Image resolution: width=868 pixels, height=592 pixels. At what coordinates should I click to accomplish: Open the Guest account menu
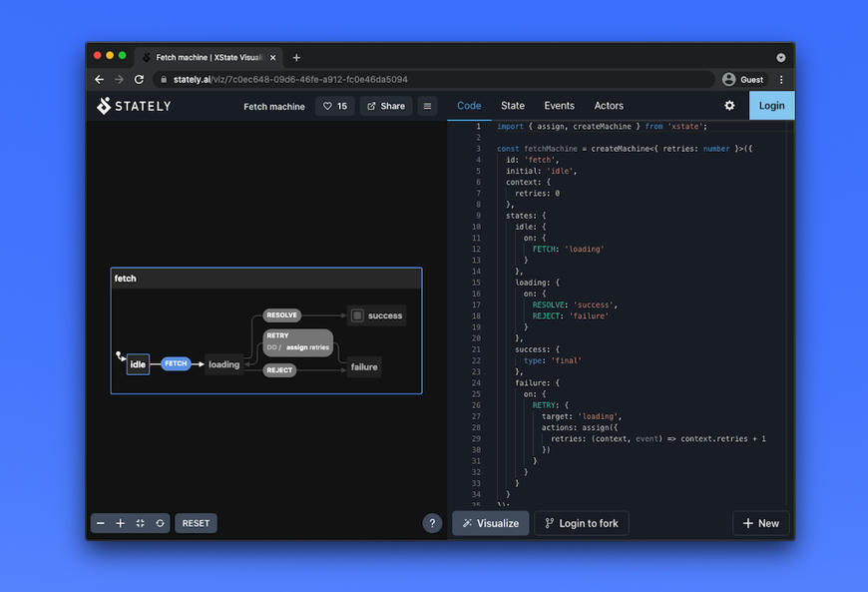click(743, 79)
